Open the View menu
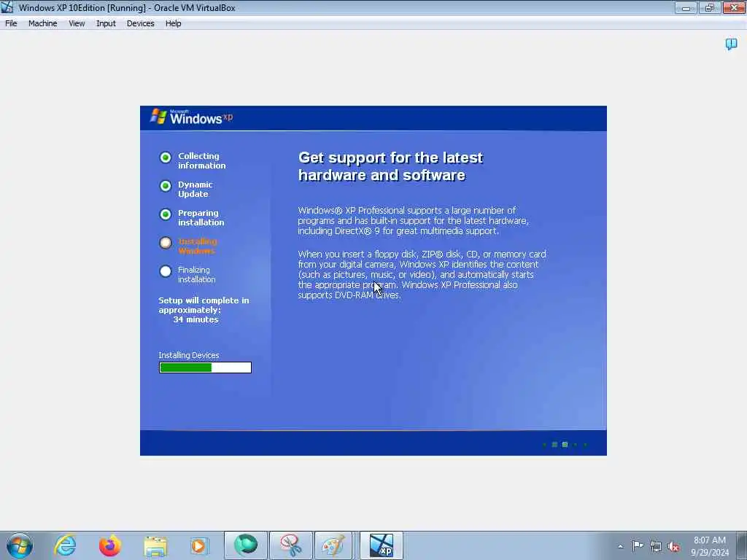The height and width of the screenshot is (560, 747). click(x=76, y=23)
